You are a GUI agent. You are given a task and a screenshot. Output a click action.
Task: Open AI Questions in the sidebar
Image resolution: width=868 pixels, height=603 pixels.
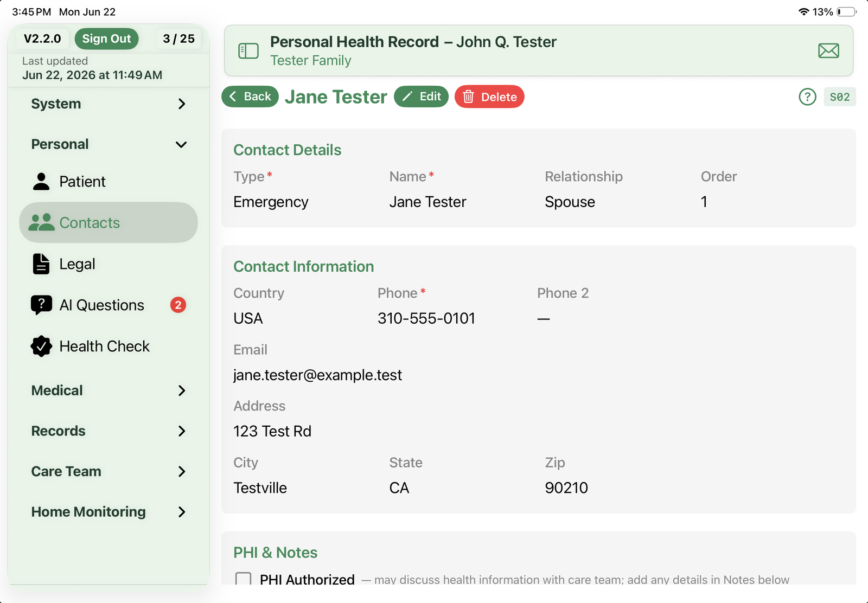(108, 305)
